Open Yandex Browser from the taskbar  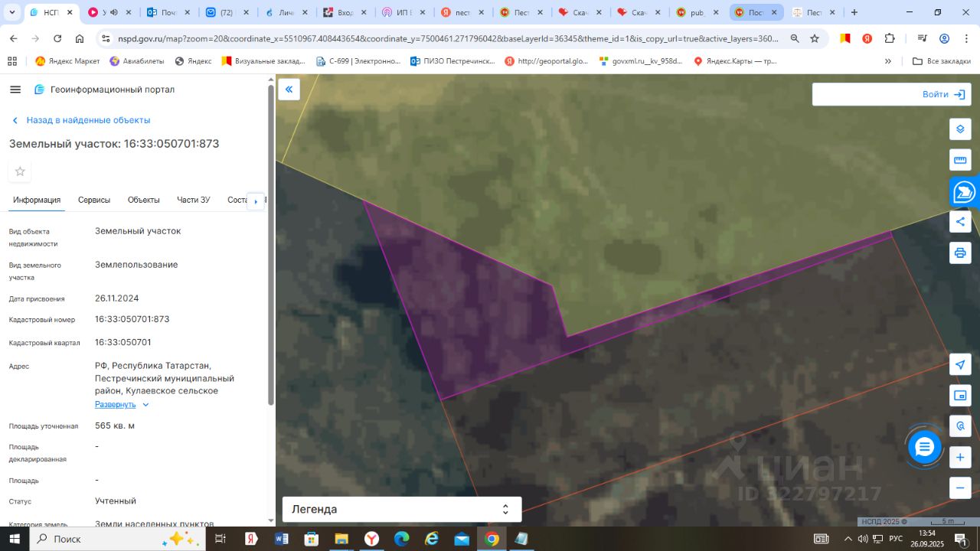371,539
